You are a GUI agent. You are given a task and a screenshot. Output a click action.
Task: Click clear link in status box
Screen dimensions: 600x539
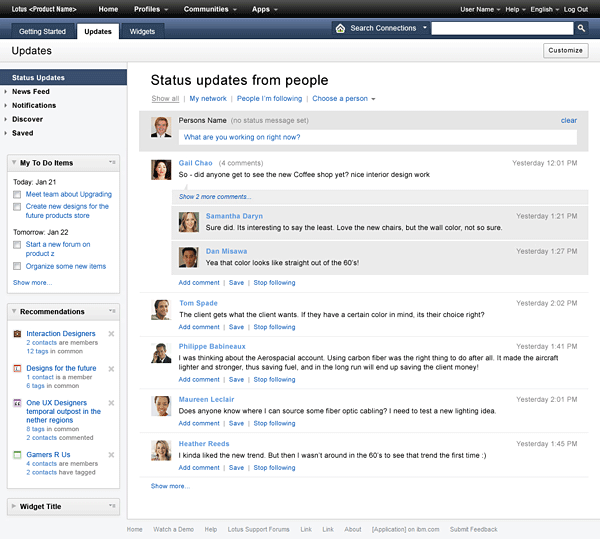[569, 121]
